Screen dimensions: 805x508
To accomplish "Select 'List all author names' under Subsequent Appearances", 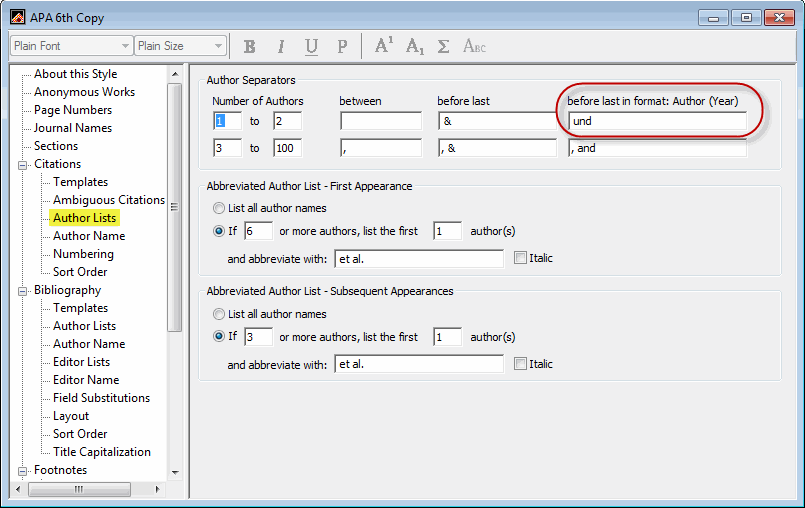I will click(x=219, y=314).
